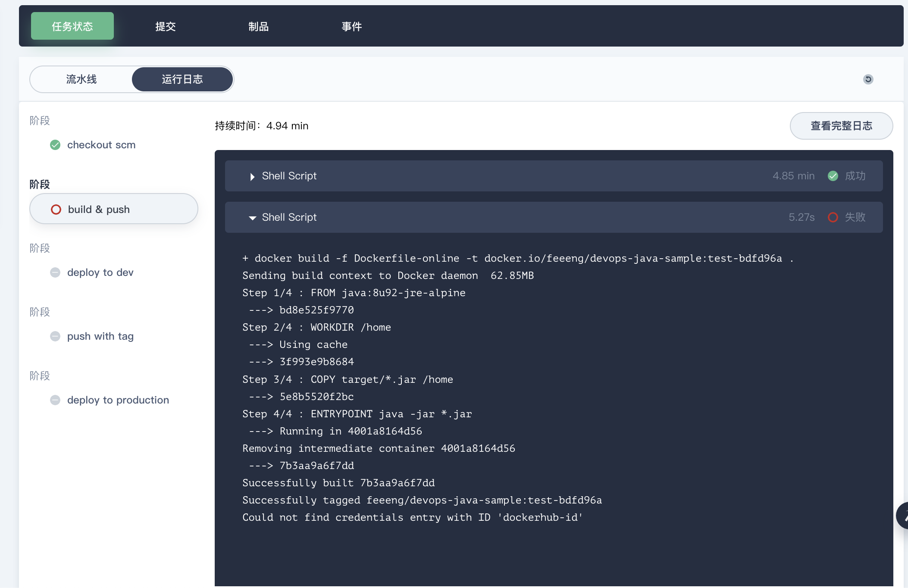
Task: Switch to the 提交 tab
Action: coord(165,26)
